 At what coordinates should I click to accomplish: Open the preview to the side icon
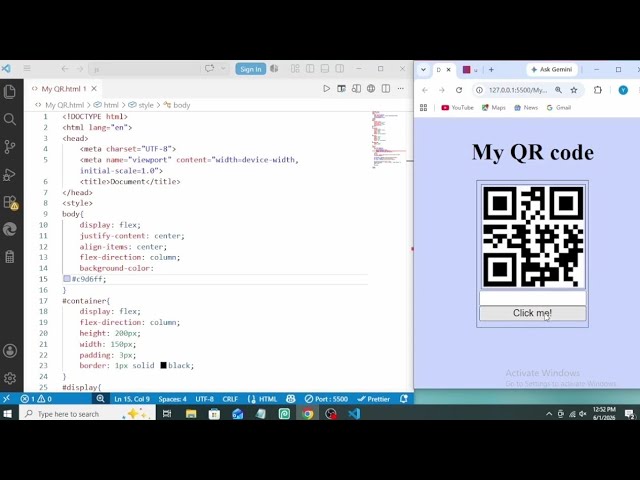click(x=341, y=89)
